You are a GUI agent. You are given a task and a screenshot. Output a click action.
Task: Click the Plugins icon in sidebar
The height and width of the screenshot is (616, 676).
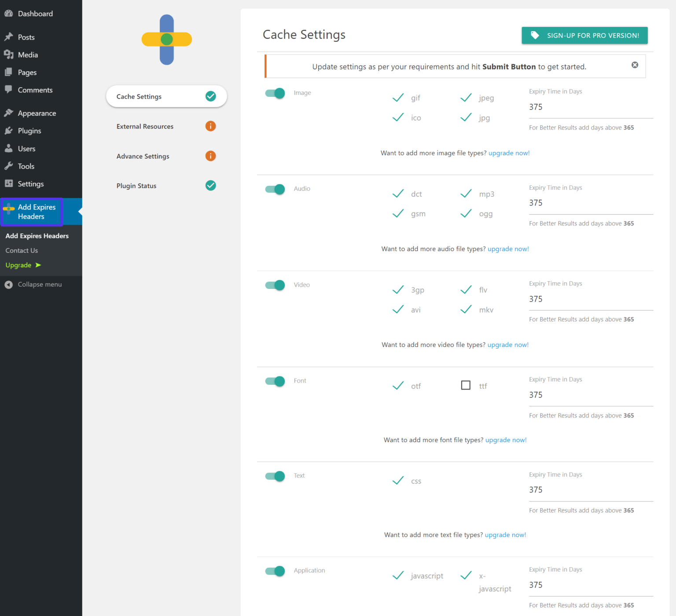[x=8, y=131]
